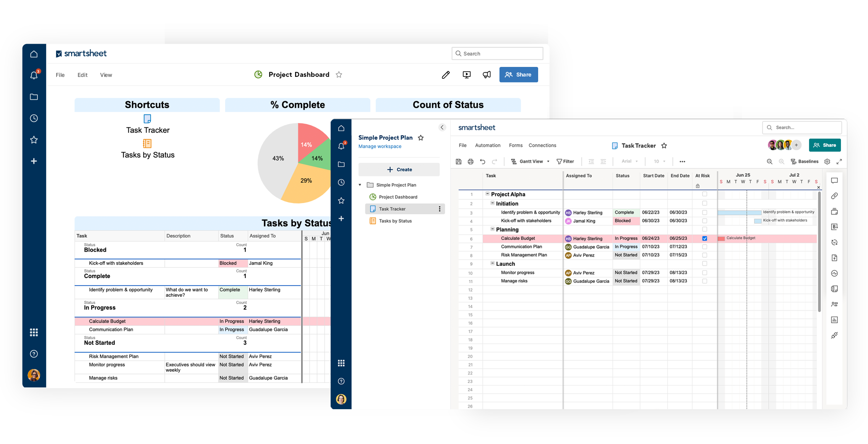This screenshot has height=444, width=868.
Task: Check At Risk for Launch row
Action: (x=705, y=264)
